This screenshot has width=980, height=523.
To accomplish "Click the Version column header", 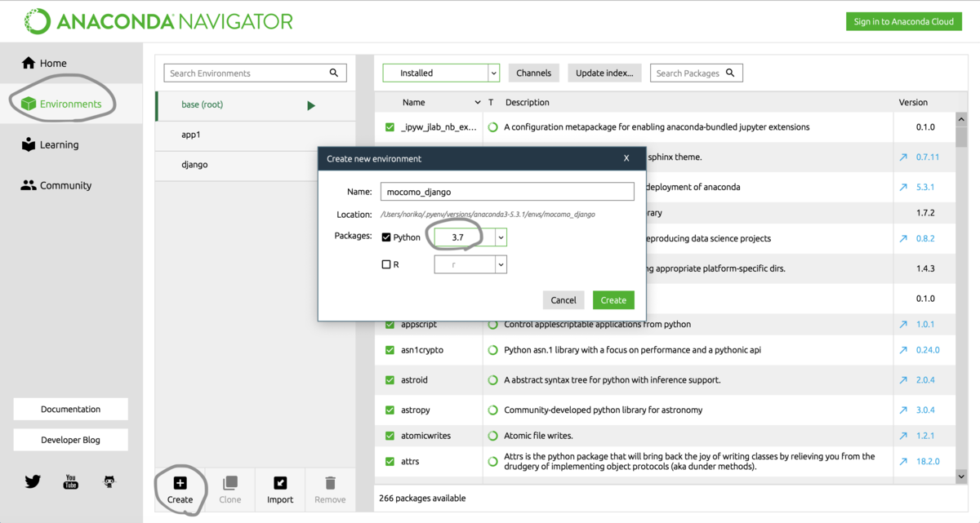I will [913, 103].
